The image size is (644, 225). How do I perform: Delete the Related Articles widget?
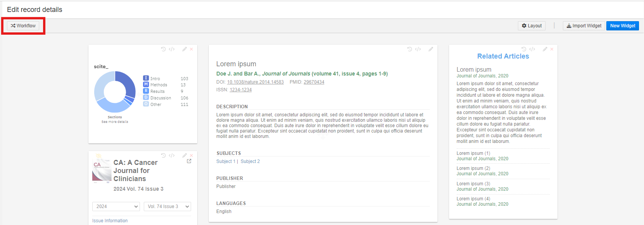[x=552, y=49]
